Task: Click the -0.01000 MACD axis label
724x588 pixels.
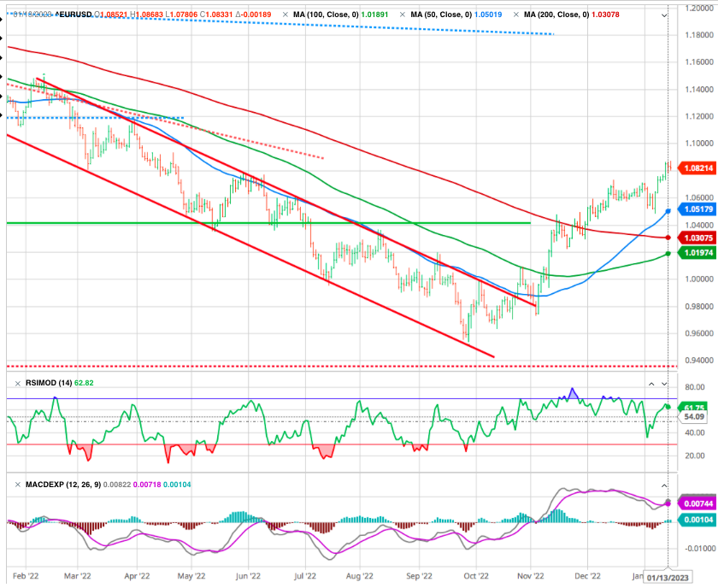Action: click(699, 549)
